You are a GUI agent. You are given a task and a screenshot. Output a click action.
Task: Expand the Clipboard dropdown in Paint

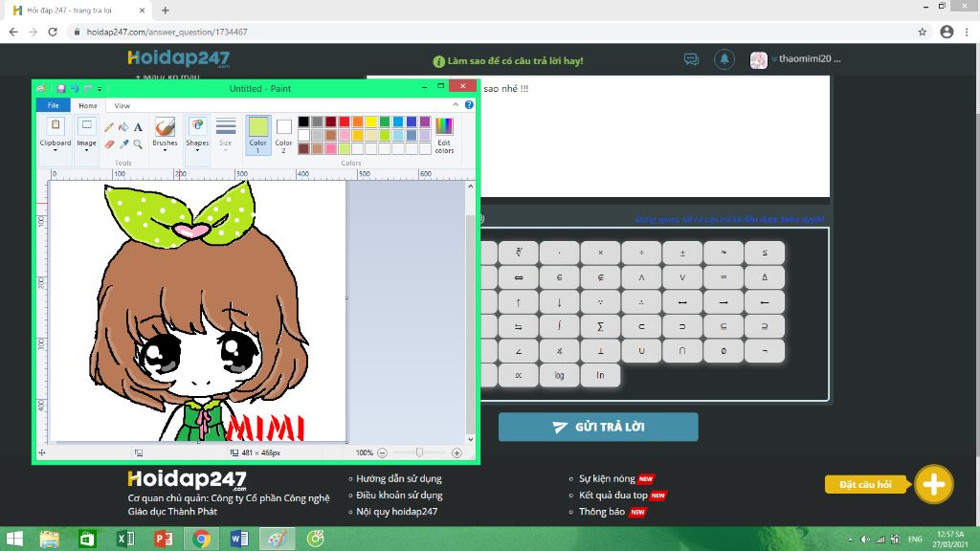pyautogui.click(x=55, y=150)
